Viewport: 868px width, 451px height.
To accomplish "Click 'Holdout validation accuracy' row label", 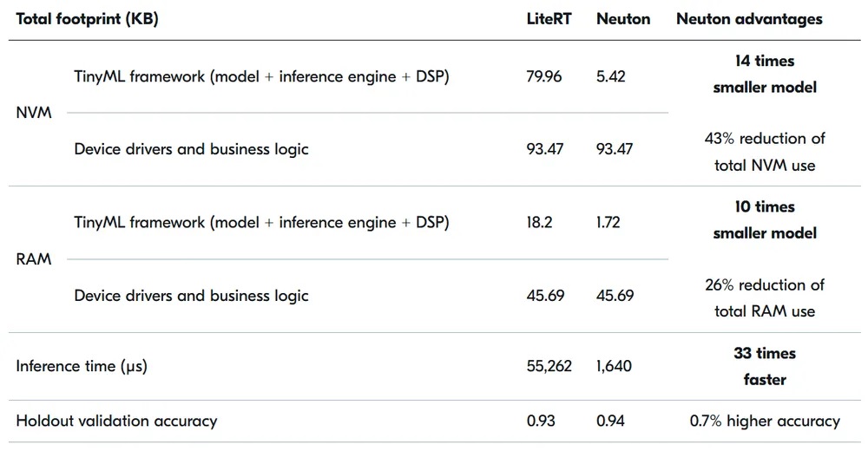I will [116, 422].
